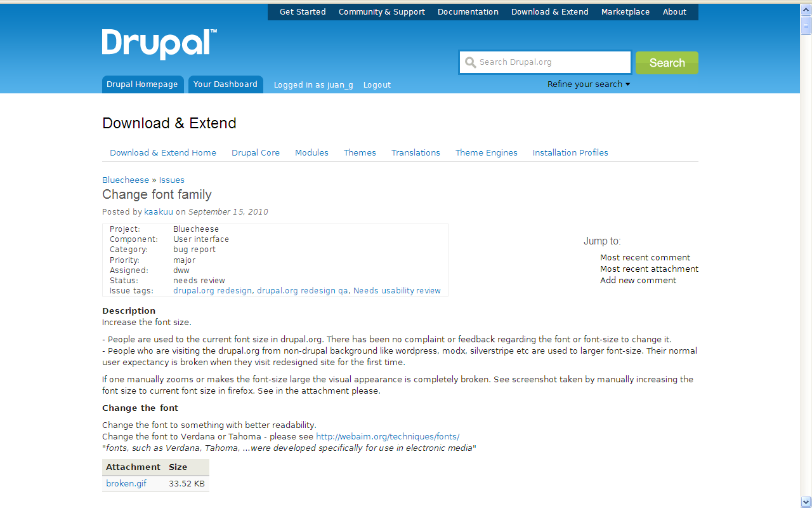Viewport: 812px width, 508px height.
Task: Click the 'User interface' component value
Action: coord(201,239)
